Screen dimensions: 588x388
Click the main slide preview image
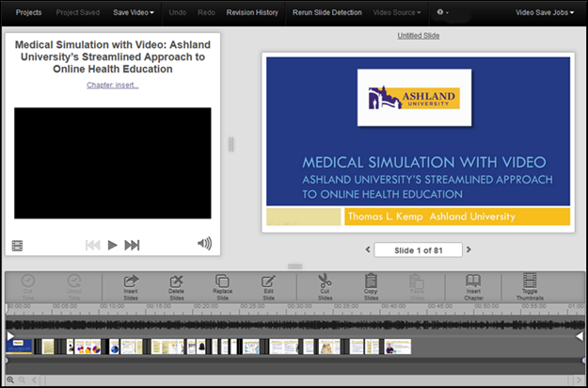(418, 142)
